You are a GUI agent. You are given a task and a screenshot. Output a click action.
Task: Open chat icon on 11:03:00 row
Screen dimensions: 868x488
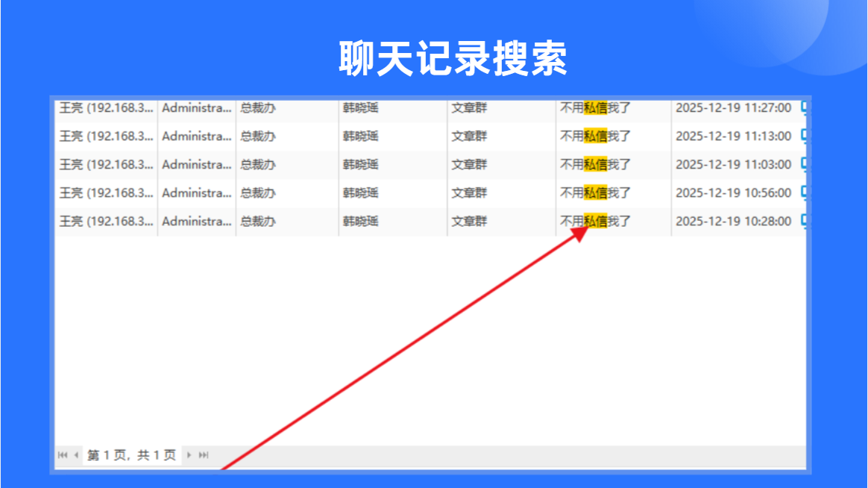pyautogui.click(x=804, y=164)
